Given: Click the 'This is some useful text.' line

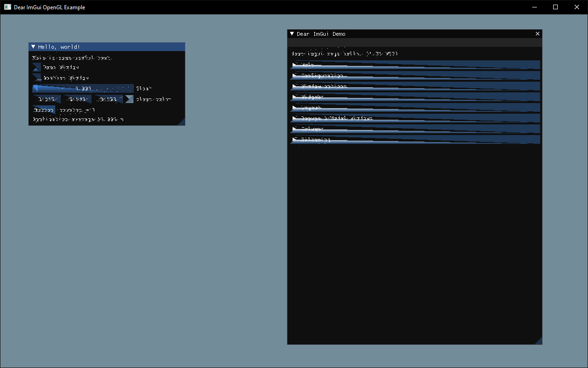Looking at the screenshot, I should click(x=72, y=58).
